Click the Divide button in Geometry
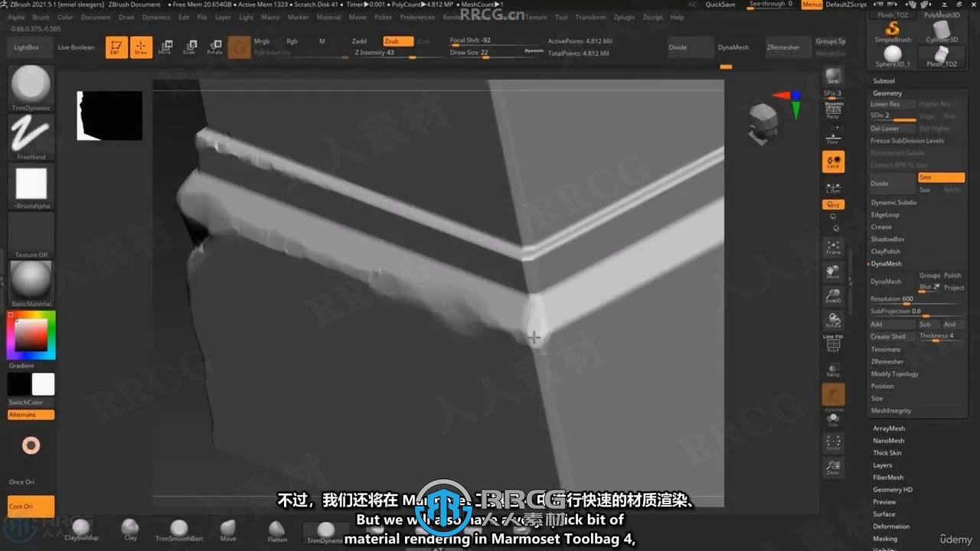The image size is (980, 551). (x=892, y=184)
